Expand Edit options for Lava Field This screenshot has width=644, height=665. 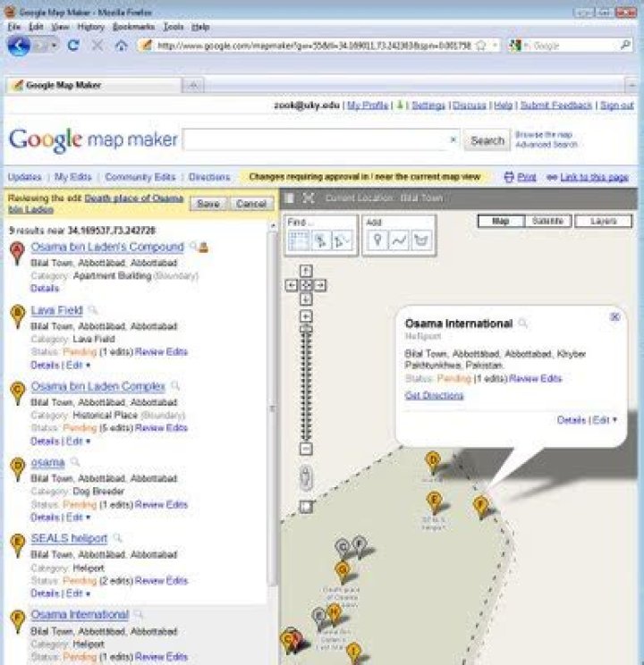pyautogui.click(x=78, y=366)
